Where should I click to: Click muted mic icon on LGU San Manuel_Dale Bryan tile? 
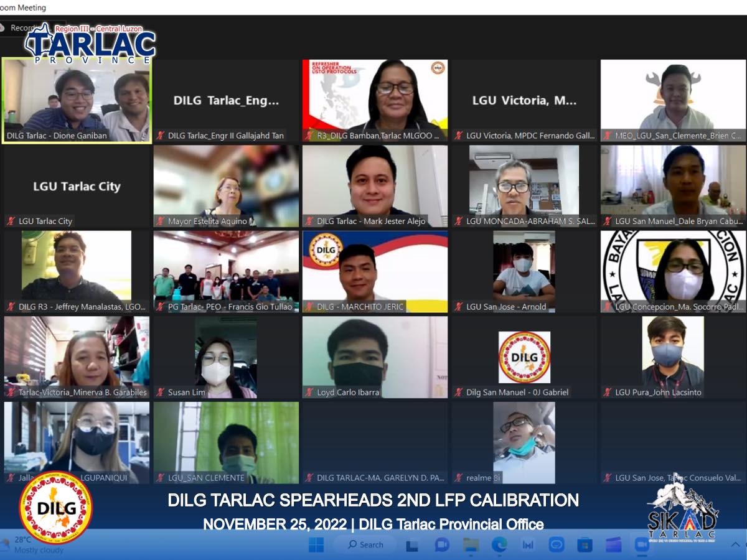pos(608,221)
